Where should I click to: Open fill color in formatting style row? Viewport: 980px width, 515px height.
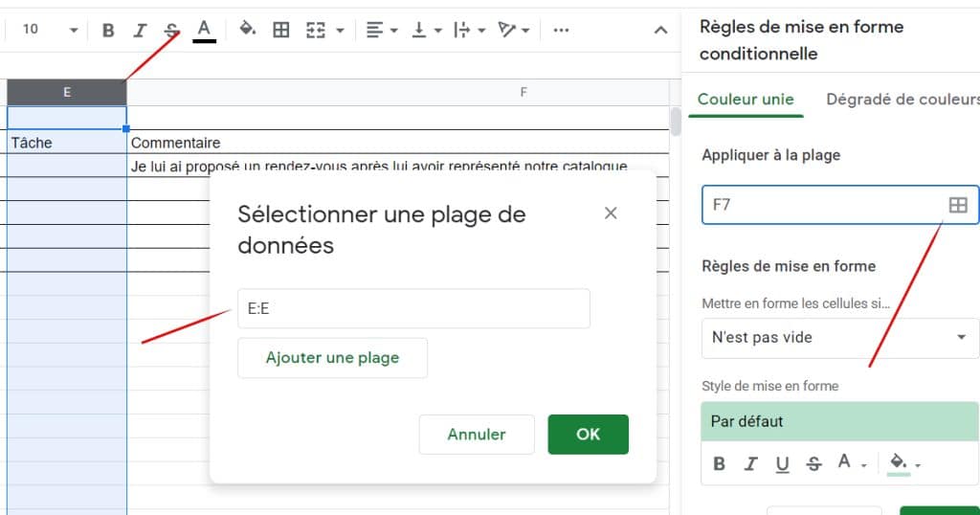[904, 463]
